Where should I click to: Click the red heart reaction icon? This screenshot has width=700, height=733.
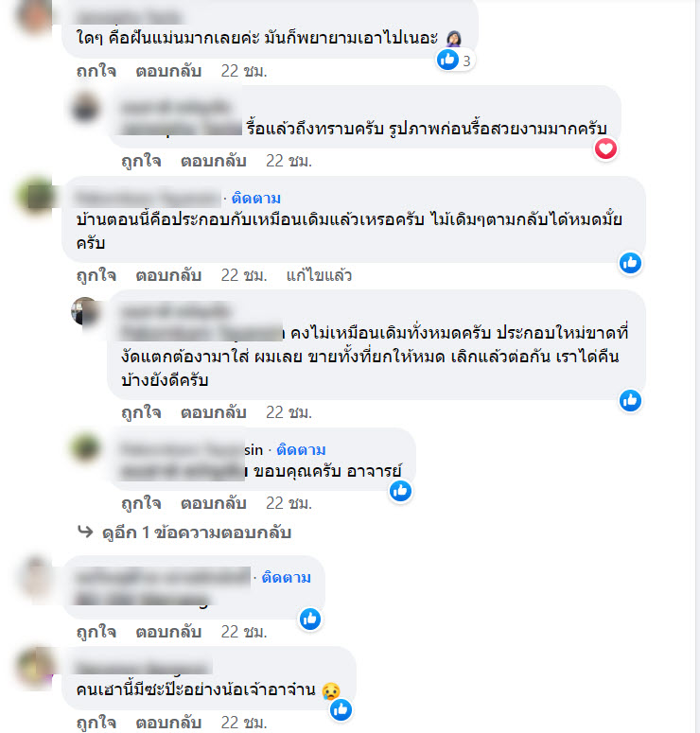[x=605, y=149]
